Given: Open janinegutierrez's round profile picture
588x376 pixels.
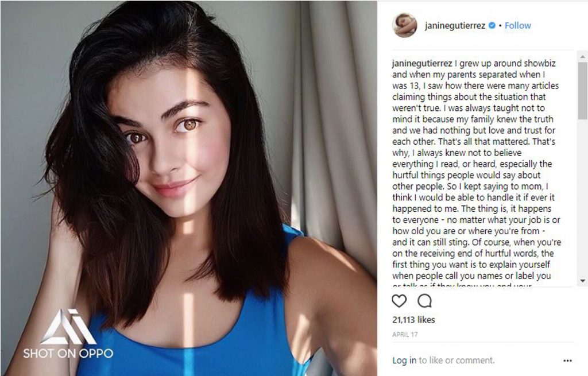Looking at the screenshot, I should [404, 25].
